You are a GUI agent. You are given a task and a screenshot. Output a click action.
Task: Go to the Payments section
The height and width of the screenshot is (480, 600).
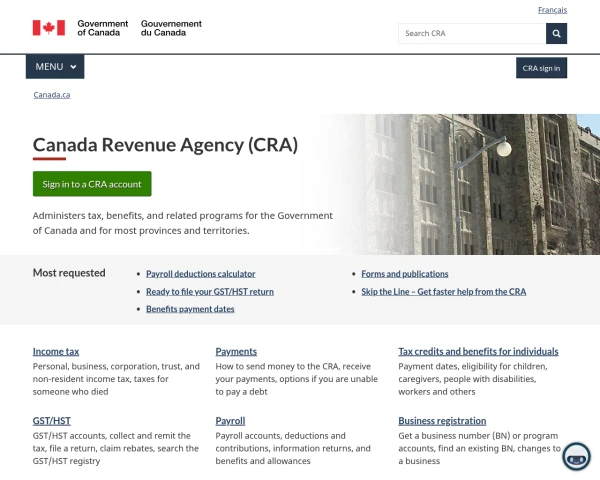click(x=236, y=352)
